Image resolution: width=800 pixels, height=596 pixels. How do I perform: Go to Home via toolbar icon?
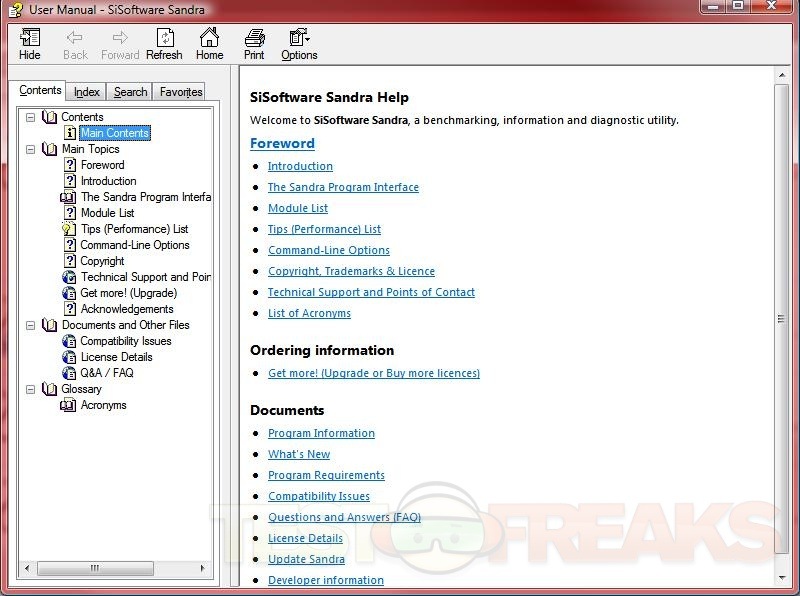click(x=209, y=38)
